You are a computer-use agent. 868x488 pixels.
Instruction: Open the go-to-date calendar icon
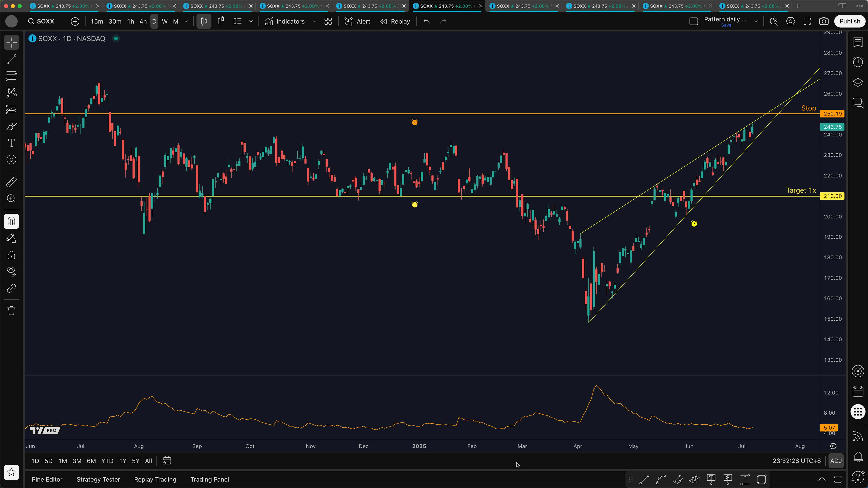pyautogui.click(x=167, y=461)
